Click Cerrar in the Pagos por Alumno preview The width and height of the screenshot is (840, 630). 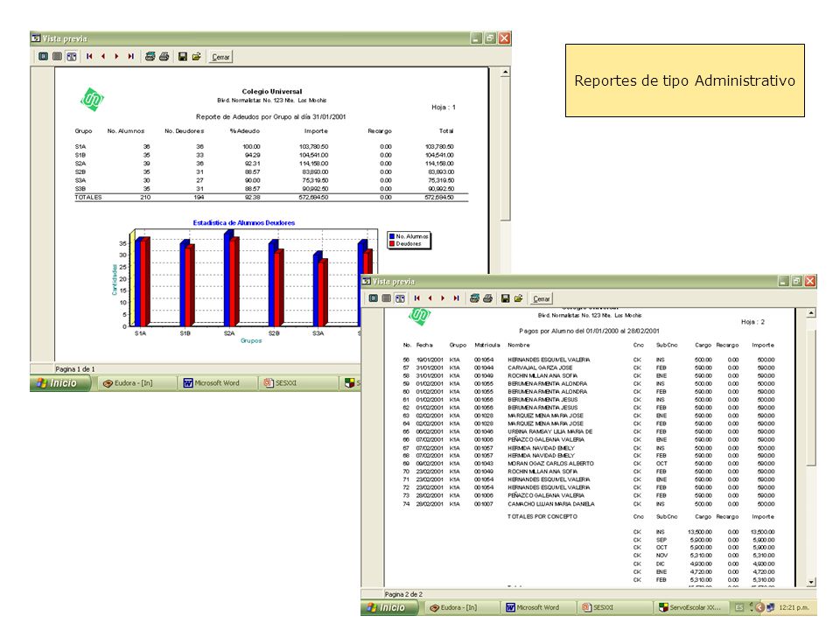(x=541, y=299)
